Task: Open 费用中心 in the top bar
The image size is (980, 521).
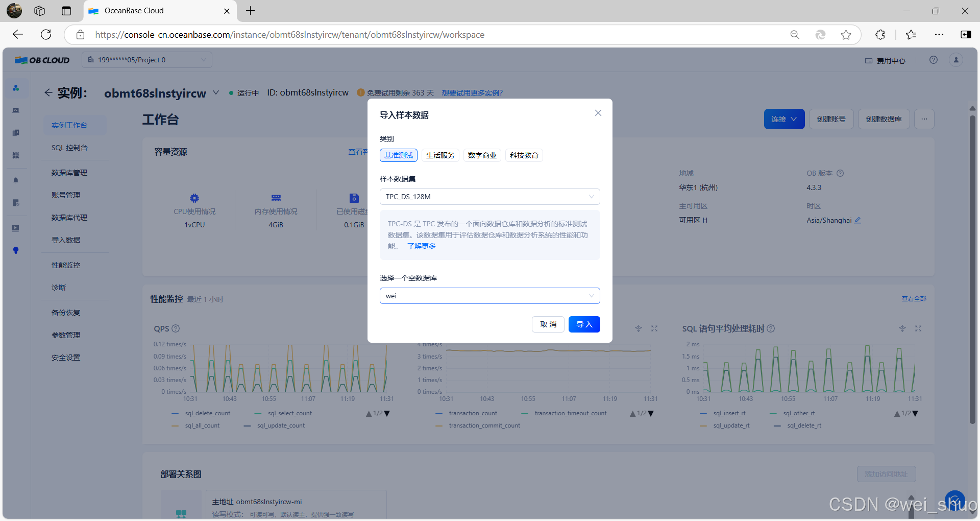Action: 885,61
